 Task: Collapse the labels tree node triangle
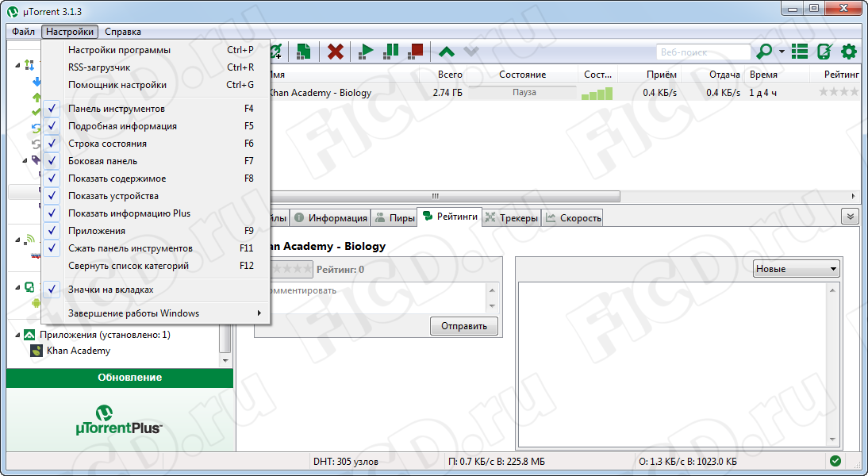tap(25, 160)
